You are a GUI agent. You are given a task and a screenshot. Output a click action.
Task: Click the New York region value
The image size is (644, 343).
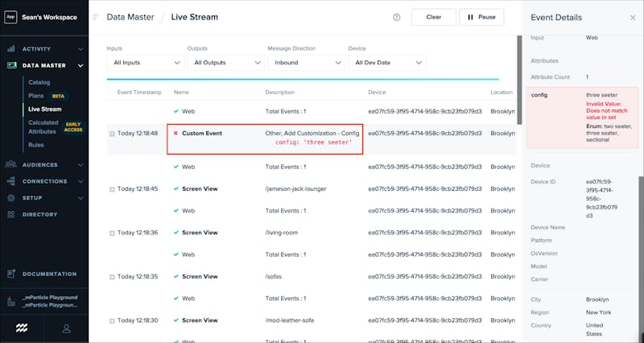click(598, 312)
